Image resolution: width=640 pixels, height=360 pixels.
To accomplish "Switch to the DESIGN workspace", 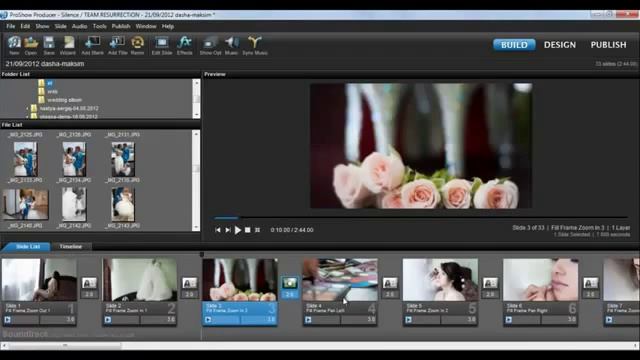I will point(560,45).
